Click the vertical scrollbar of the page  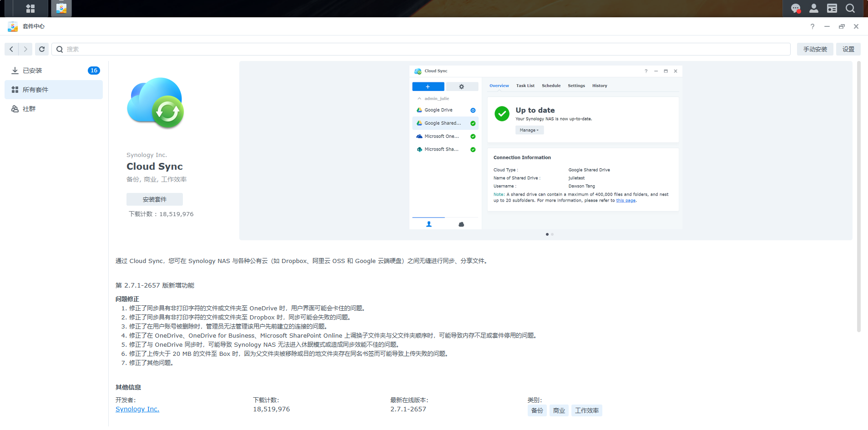[859, 197]
